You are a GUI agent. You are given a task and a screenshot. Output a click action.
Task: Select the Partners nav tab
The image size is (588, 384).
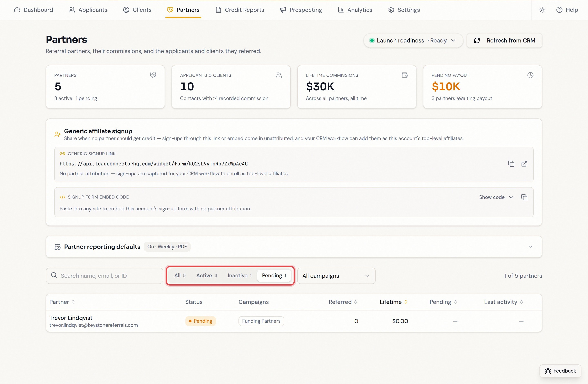[x=183, y=10]
